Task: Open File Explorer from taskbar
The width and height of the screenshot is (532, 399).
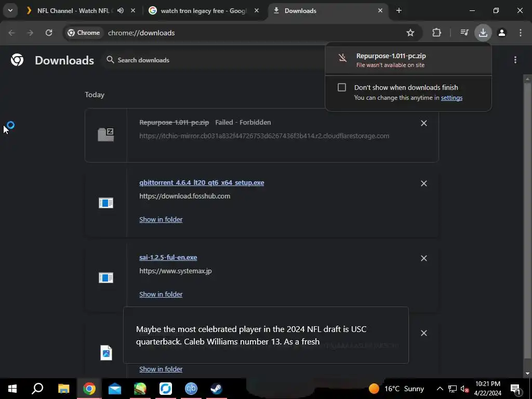Action: pos(63,389)
